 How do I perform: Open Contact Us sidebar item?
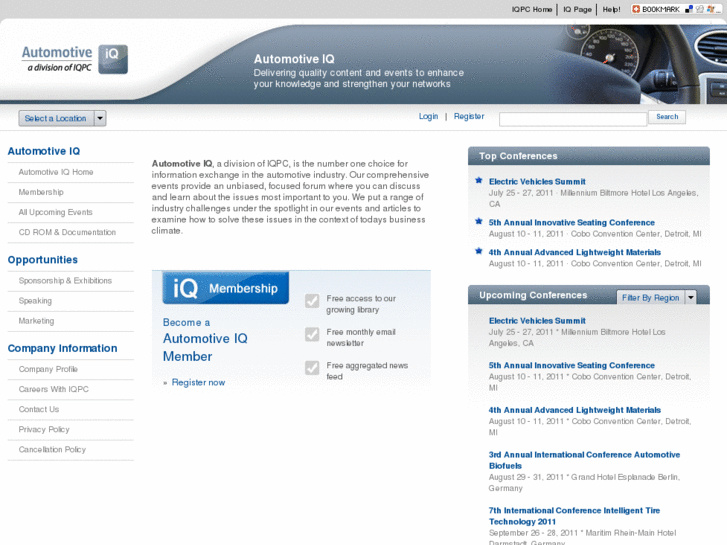(x=39, y=409)
